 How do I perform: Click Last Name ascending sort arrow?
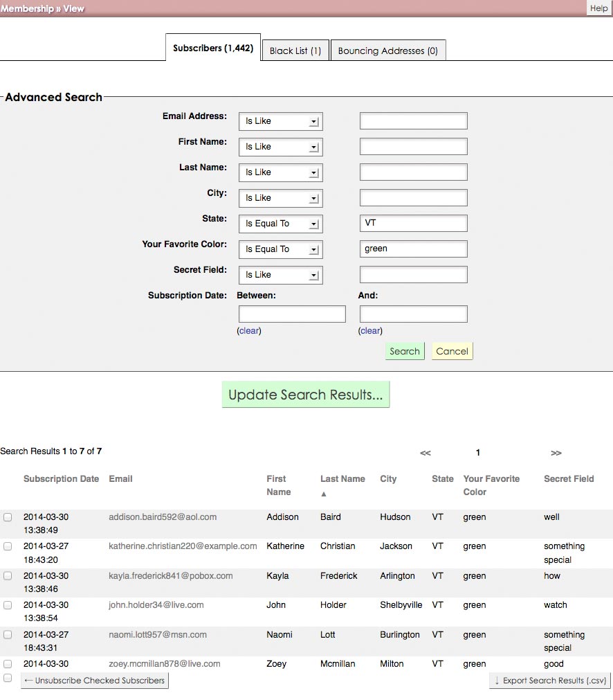324,494
